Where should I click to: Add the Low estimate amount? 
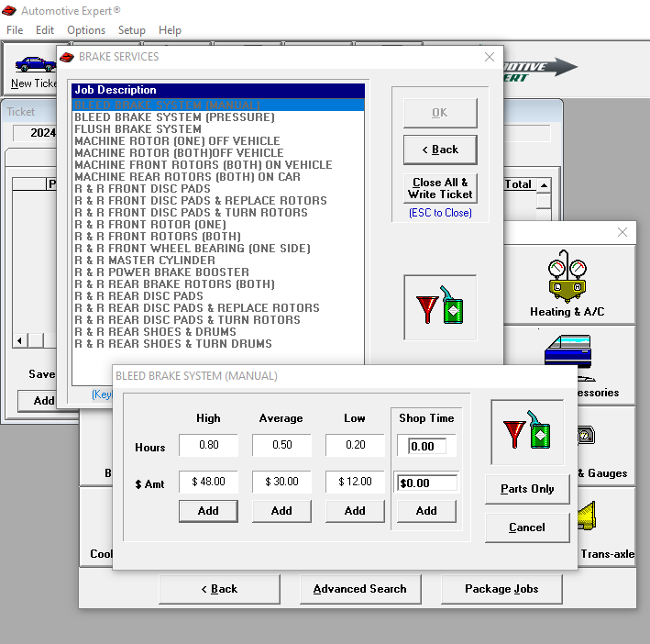point(355,511)
